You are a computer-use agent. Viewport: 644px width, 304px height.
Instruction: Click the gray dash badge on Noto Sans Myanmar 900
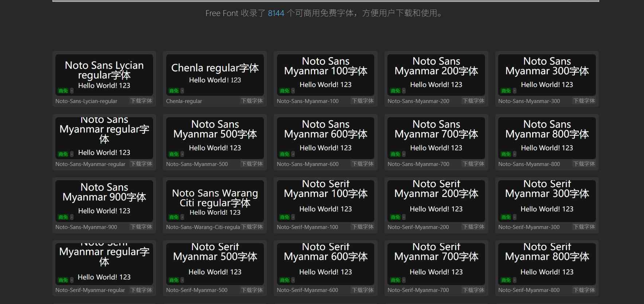point(72,217)
